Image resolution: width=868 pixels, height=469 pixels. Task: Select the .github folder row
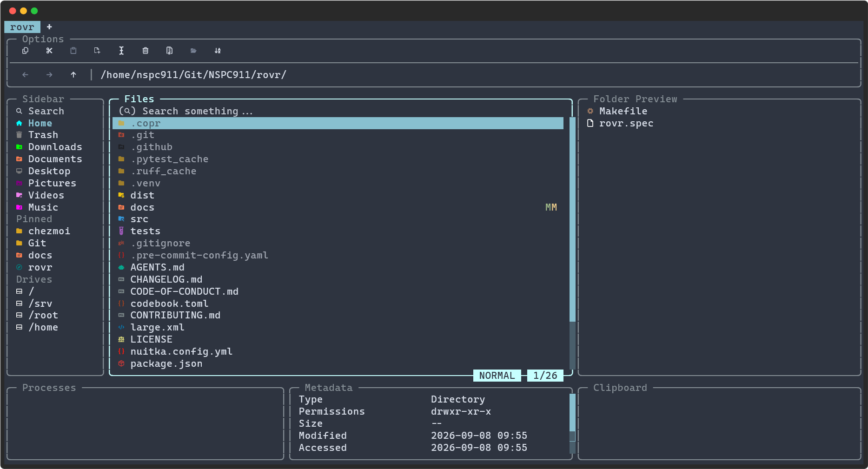[338, 147]
